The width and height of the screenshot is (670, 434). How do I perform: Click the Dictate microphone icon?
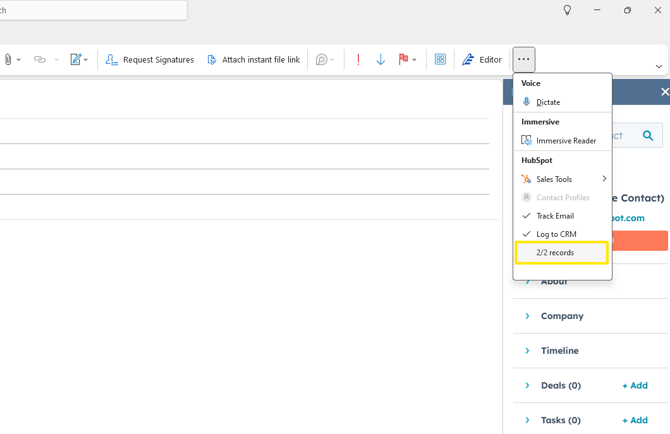click(527, 102)
